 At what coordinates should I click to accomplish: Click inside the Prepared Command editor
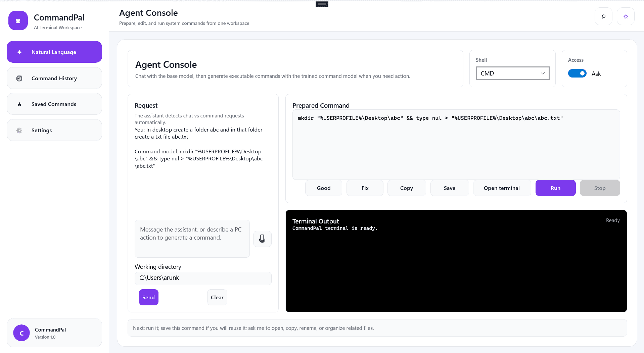456,145
